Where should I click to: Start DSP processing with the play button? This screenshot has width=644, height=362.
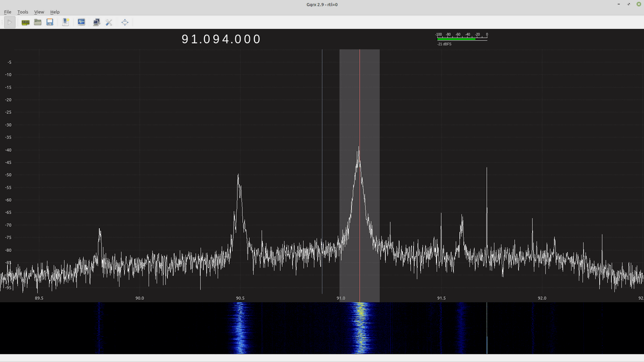(10, 22)
